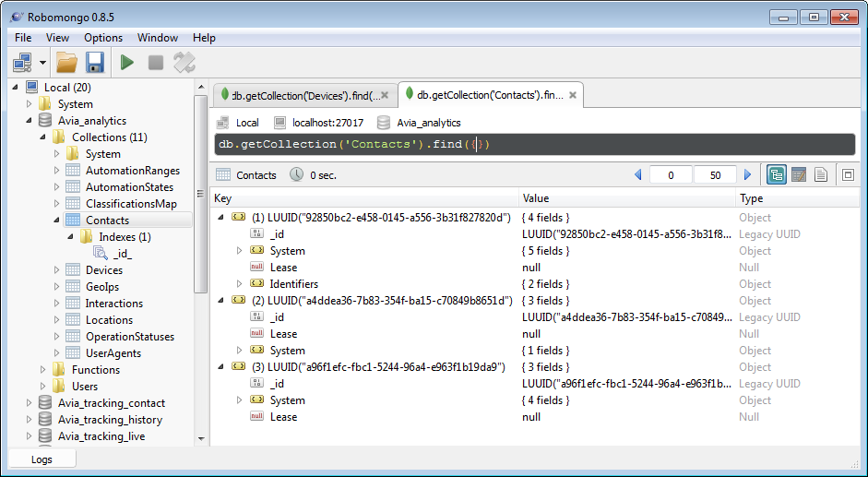Switch to the Devices query tab
This screenshot has width=868, height=477.
click(x=304, y=95)
